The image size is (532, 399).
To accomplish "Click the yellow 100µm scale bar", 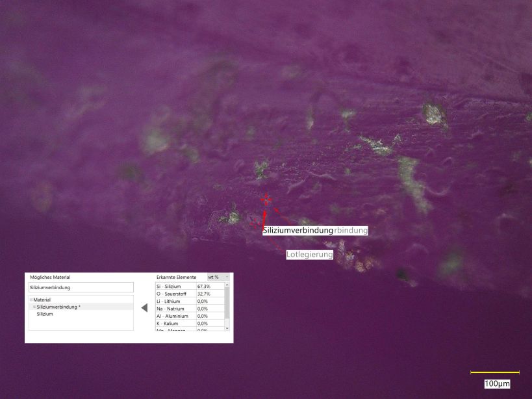I will click(494, 372).
